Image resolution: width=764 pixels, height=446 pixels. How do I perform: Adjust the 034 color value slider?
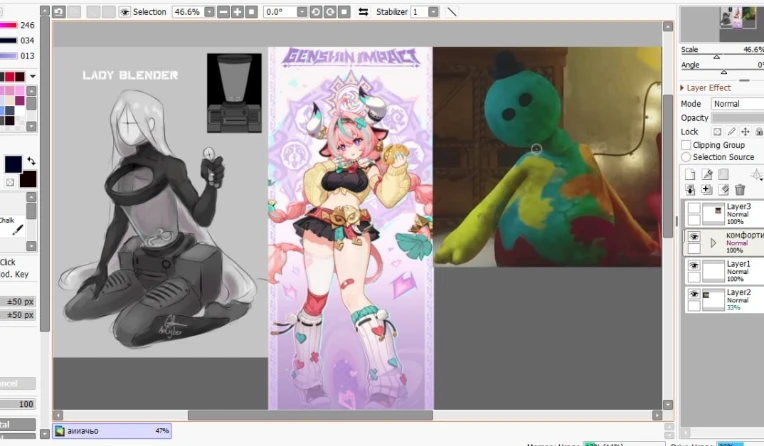click(9, 40)
